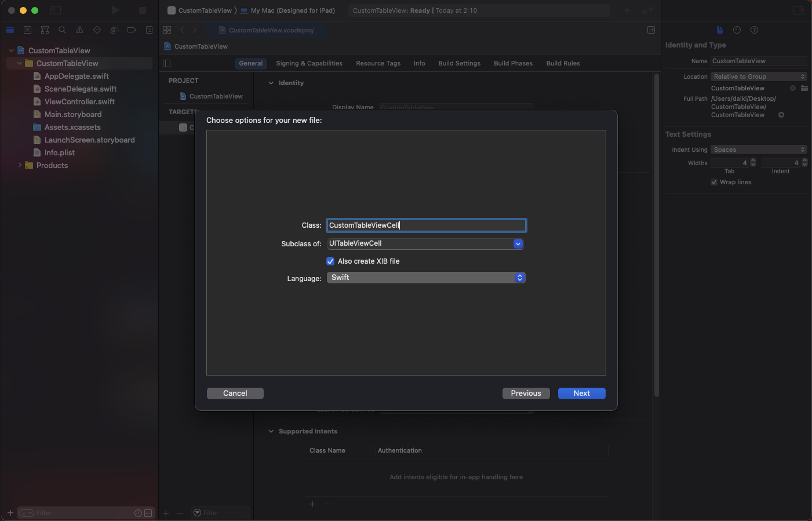This screenshot has height=521, width=812.
Task: Toggle the navigator sidebar icon
Action: click(56, 10)
